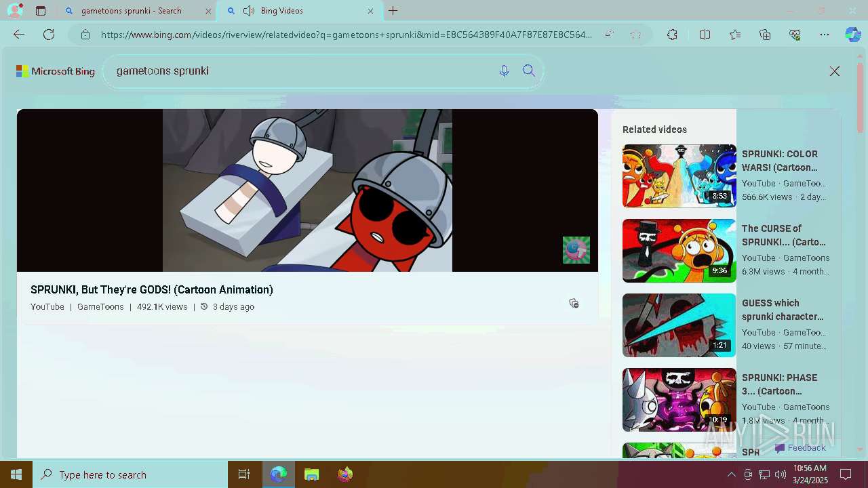Close the gametoons sprunki Search tab
Image resolution: width=868 pixels, height=488 pixels.
(x=208, y=11)
